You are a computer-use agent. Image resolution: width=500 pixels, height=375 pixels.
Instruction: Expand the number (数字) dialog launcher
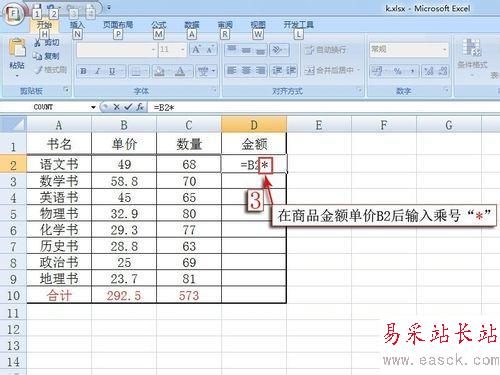446,90
